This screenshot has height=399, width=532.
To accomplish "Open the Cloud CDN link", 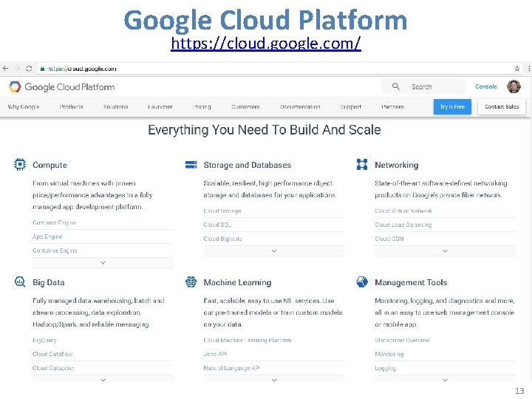I will pos(389,239).
